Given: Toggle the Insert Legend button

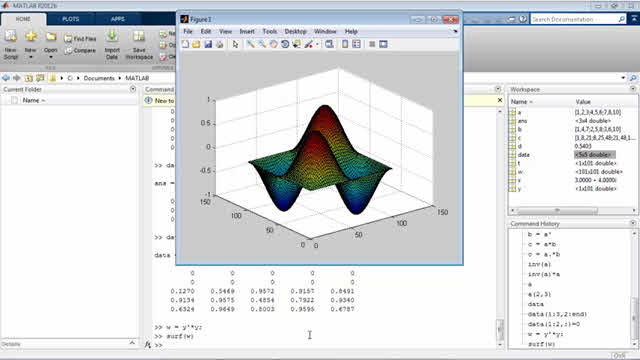Looking at the screenshot, I should (356, 44).
